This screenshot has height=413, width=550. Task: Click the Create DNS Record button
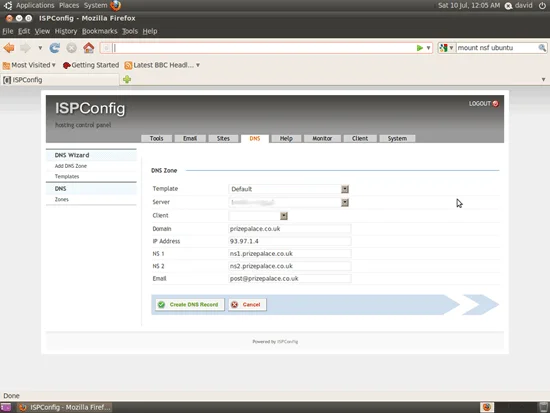(190, 305)
